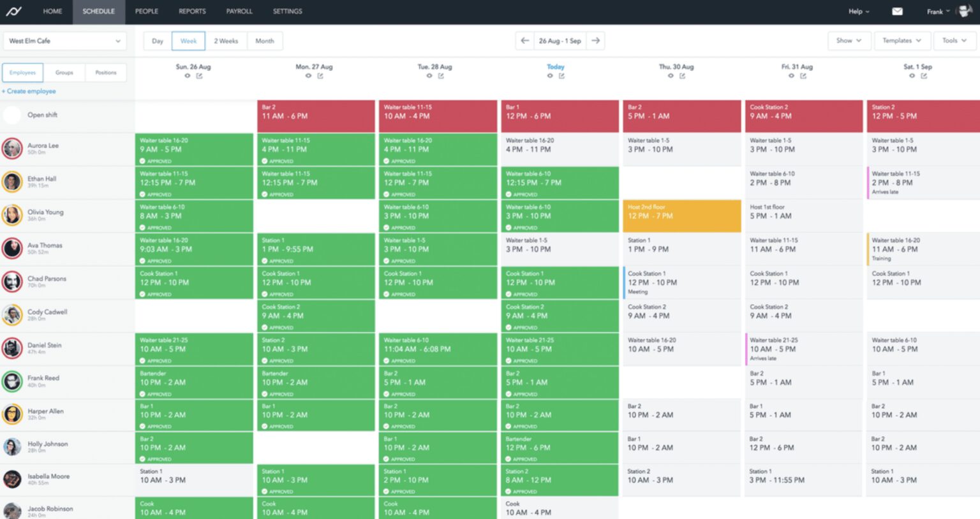Click the Create employee link

click(29, 91)
